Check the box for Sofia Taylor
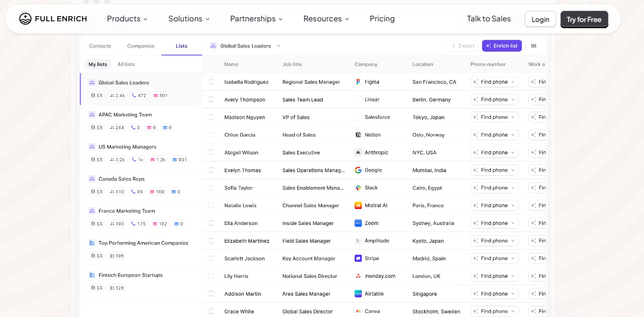644x317 pixels. (211, 188)
